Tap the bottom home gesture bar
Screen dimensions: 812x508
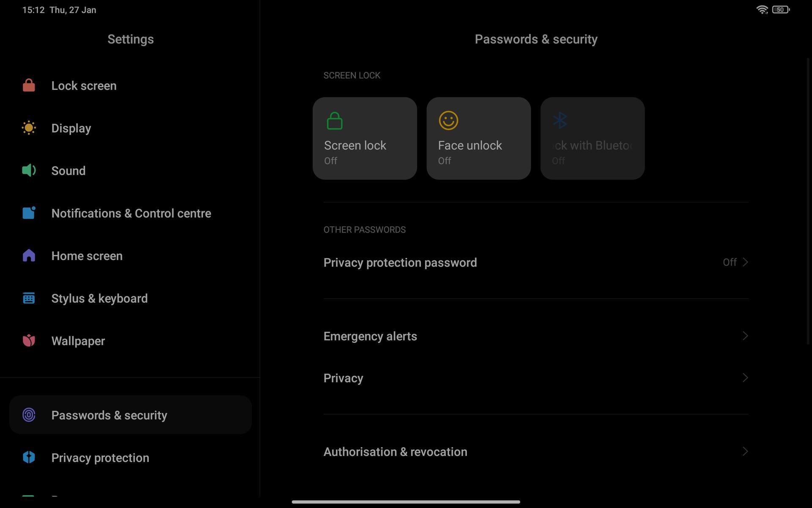(x=406, y=502)
